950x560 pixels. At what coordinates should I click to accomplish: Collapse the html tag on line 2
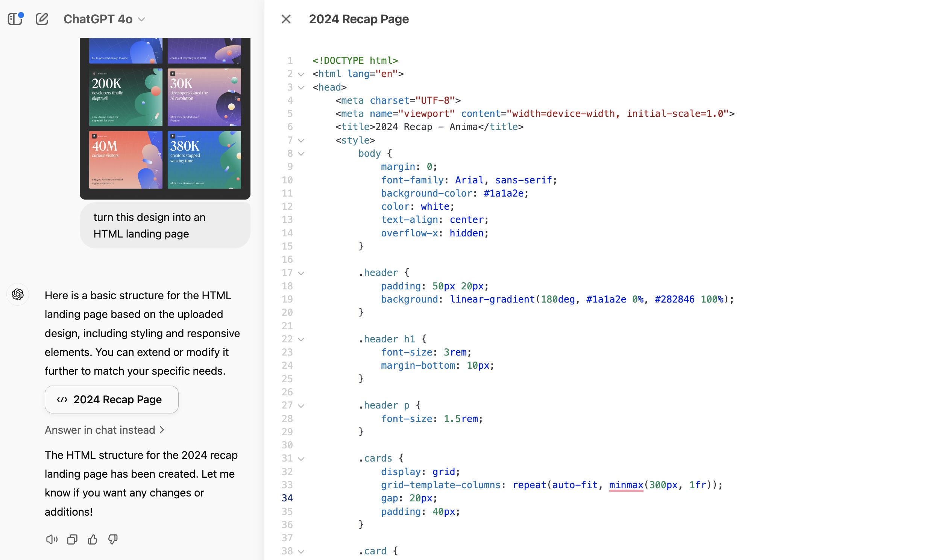pyautogui.click(x=301, y=74)
